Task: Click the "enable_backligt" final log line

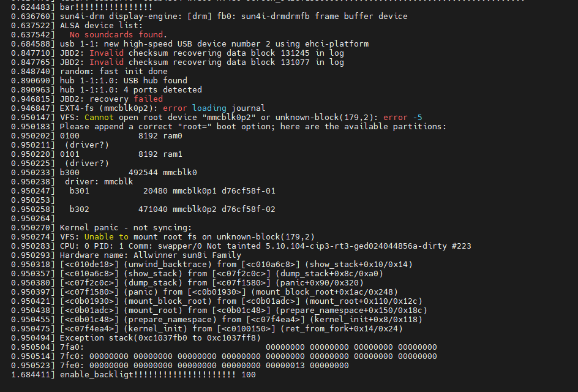Action: coord(158,375)
